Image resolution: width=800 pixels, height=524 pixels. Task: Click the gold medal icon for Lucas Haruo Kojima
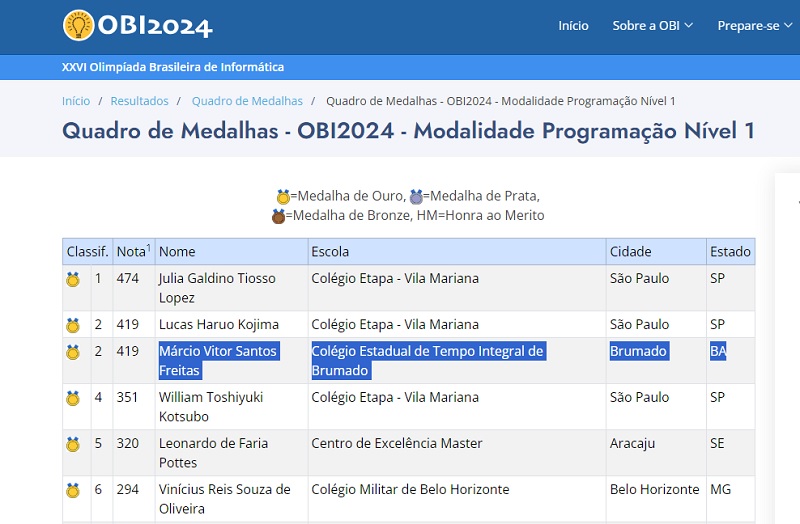click(x=73, y=325)
